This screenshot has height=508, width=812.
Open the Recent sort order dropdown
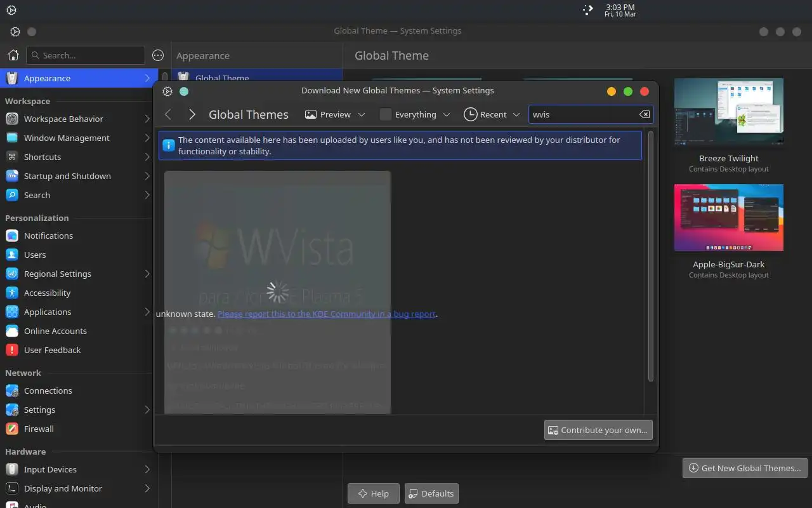point(492,114)
